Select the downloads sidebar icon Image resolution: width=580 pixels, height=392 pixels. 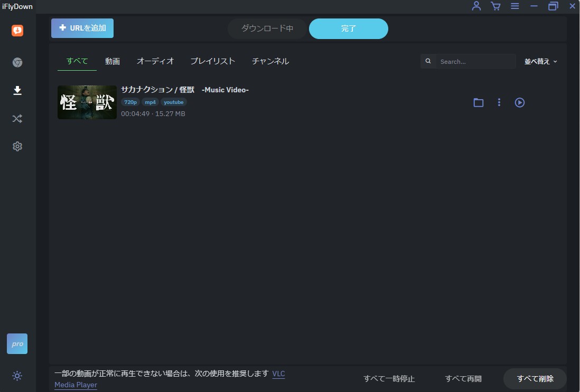point(17,91)
